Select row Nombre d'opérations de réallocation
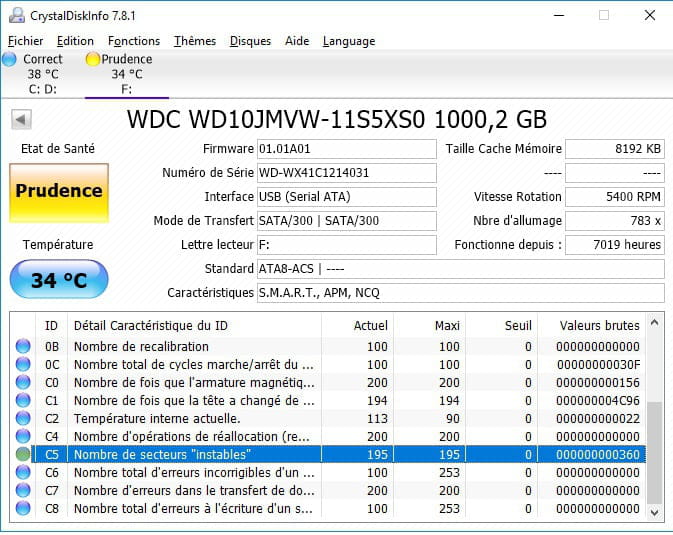Screen dimensions: 673x535 (328, 436)
